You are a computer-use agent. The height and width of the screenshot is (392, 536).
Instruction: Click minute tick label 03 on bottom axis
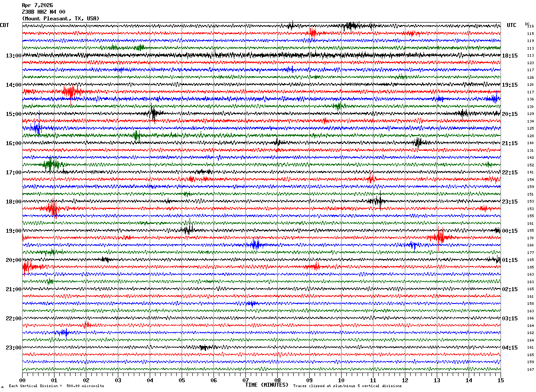[118, 380]
